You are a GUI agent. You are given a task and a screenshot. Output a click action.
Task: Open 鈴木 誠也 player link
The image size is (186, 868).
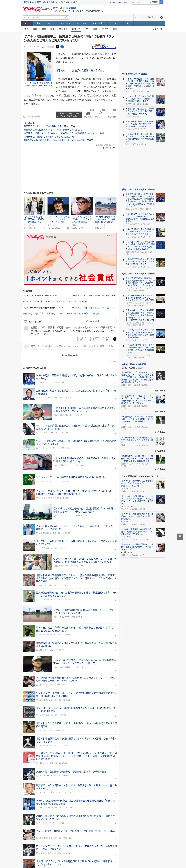point(51,313)
